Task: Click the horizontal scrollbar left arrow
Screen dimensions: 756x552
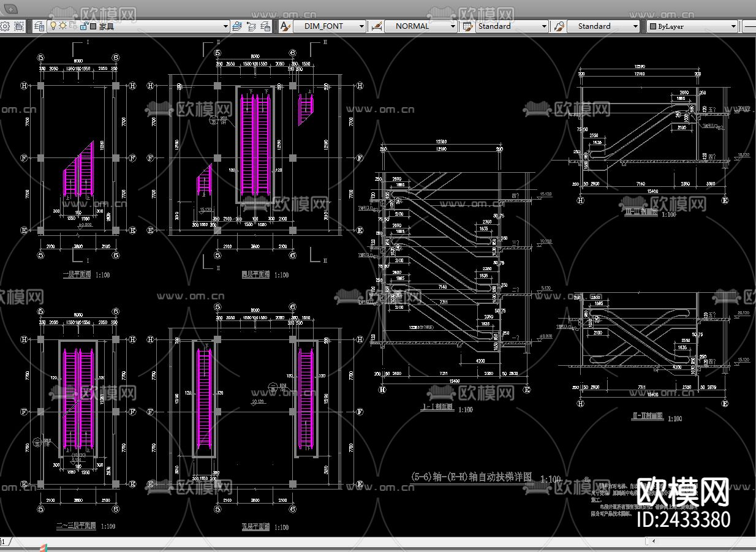Action: pos(653,541)
